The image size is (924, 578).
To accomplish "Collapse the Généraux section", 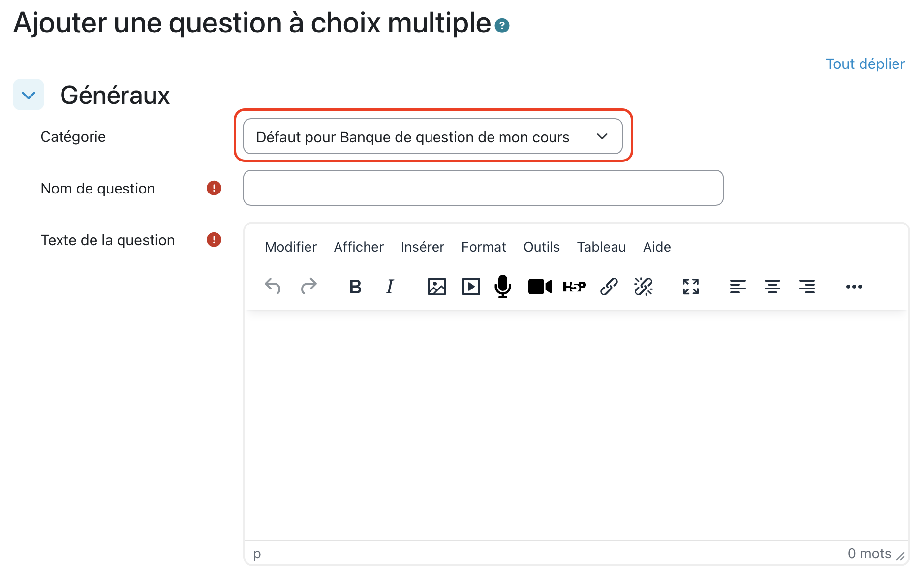I will pos(29,95).
